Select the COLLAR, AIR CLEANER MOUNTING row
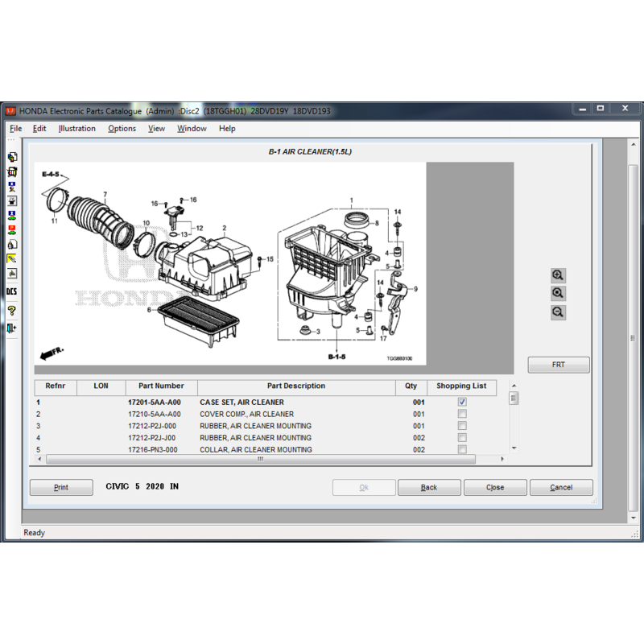644x644 pixels. (x=255, y=449)
